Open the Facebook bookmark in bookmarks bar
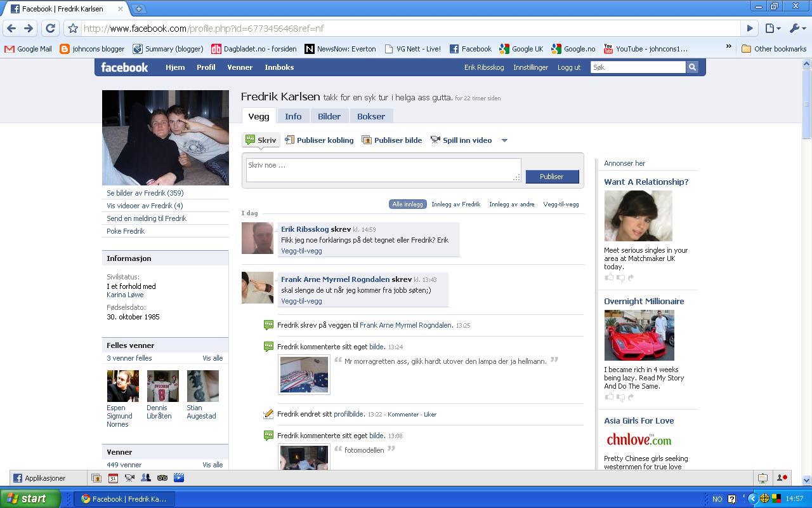Viewport: 812px width, 508px height. click(470, 49)
